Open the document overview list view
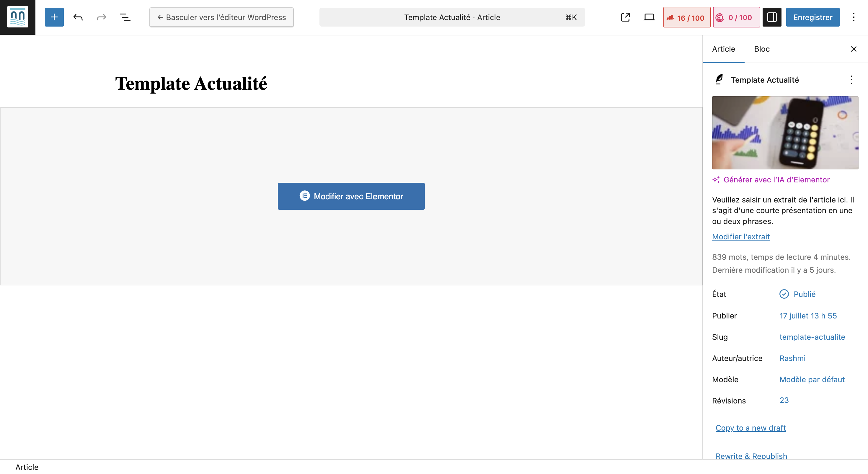Screen dimensions: 868x474 coord(125,17)
